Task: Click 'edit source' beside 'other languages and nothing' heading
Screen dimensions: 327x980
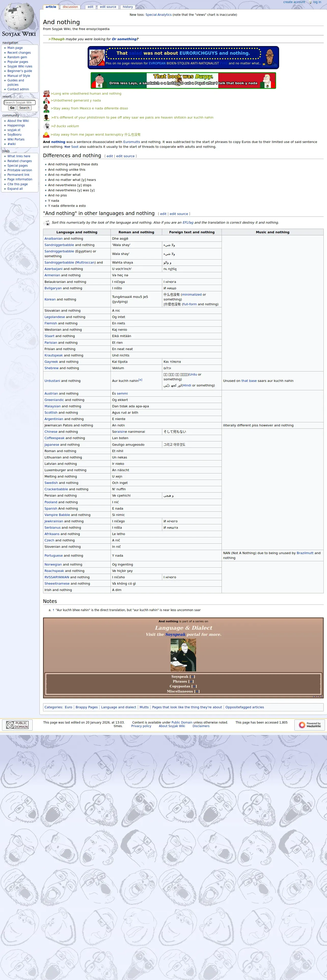Action: pos(179,214)
